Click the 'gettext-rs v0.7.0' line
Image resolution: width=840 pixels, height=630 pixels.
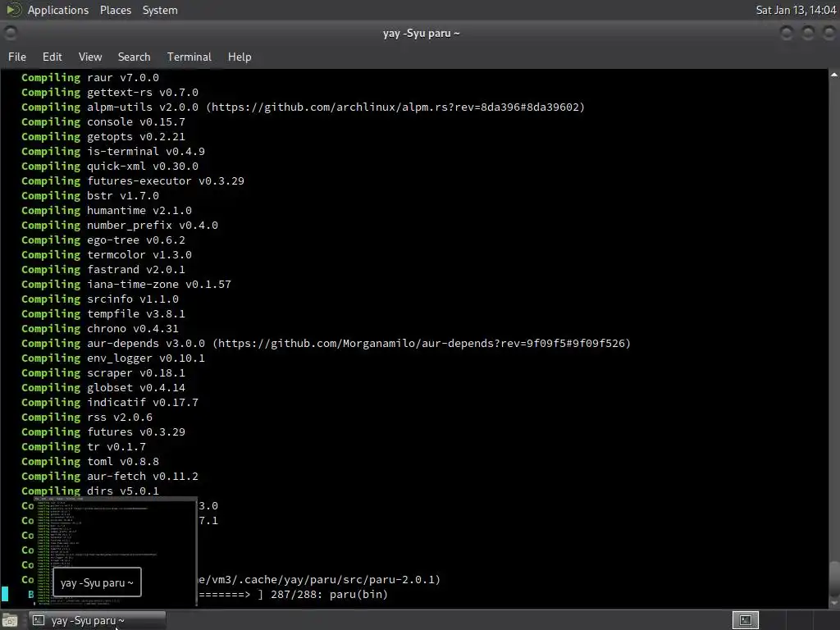[x=110, y=92]
